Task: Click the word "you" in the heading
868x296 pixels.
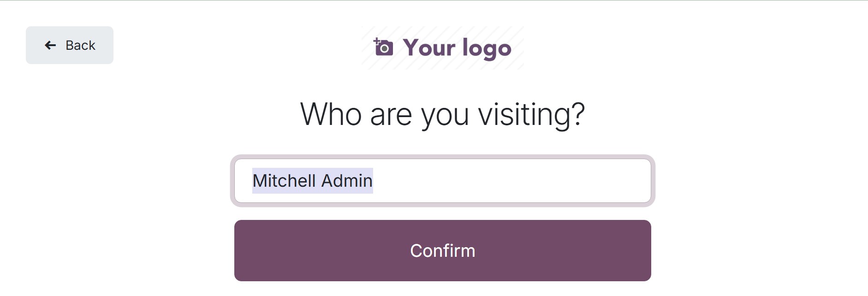Action: pyautogui.click(x=445, y=116)
